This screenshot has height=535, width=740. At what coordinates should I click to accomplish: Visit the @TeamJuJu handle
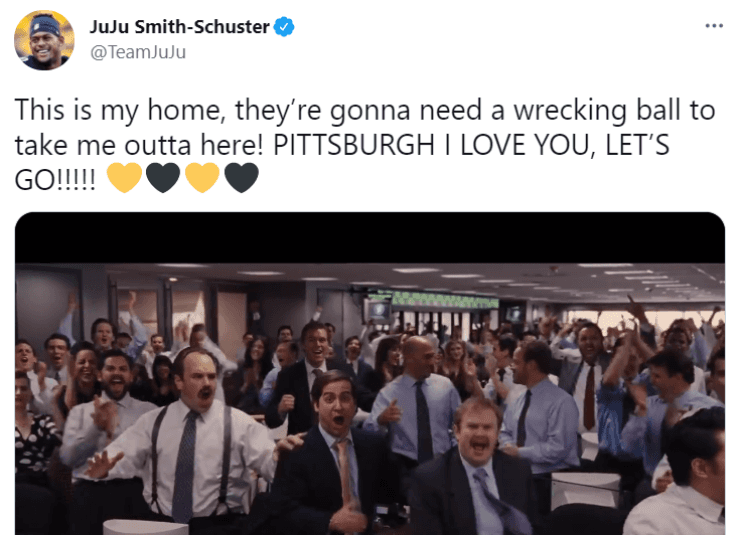(x=138, y=52)
